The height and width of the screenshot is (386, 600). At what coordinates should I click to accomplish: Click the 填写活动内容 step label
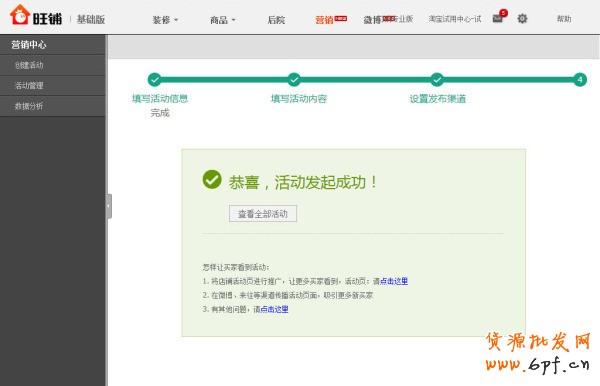[299, 99]
